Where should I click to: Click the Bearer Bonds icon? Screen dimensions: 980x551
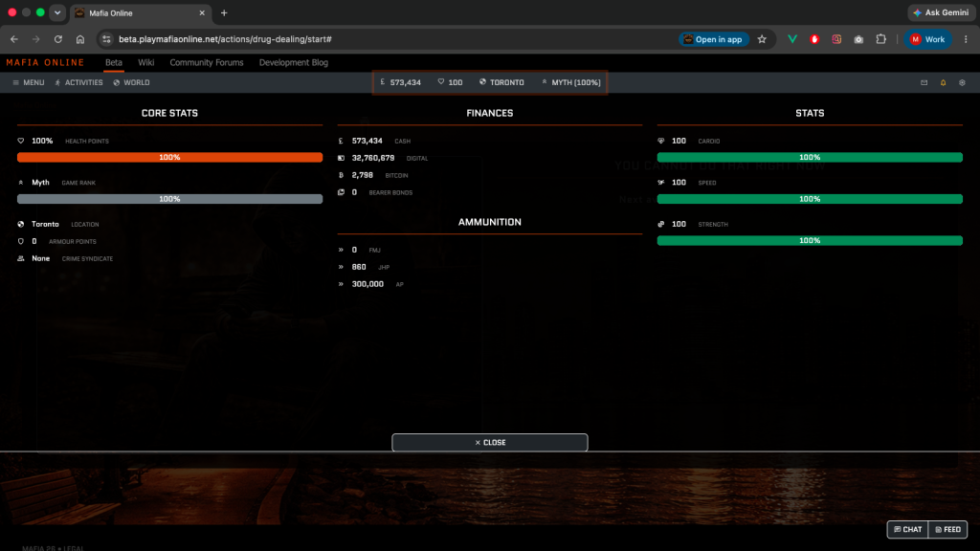[341, 192]
